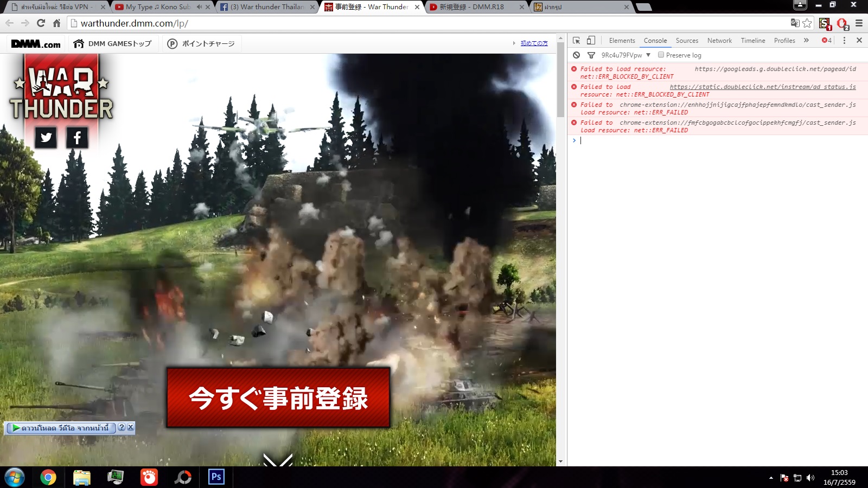Image resolution: width=868 pixels, height=488 pixels.
Task: Reload the current page
Action: tap(41, 23)
